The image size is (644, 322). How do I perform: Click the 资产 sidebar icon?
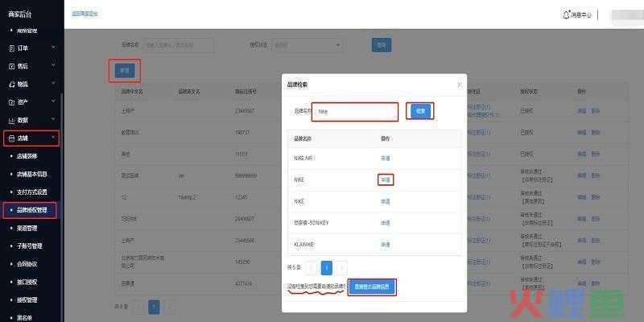tap(10, 102)
